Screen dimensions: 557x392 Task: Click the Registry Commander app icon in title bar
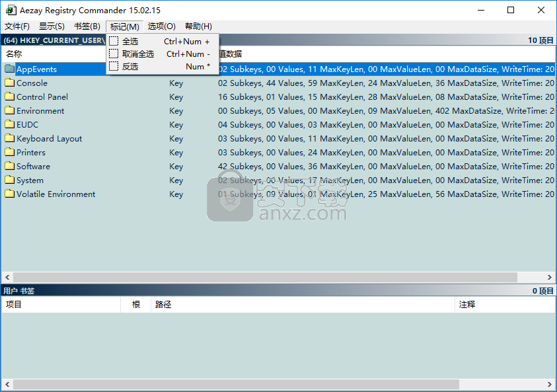(11, 11)
